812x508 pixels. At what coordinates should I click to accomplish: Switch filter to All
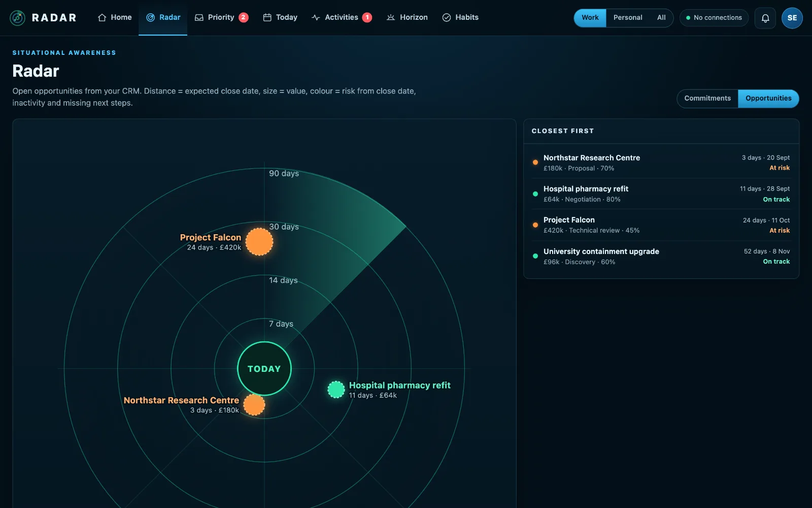[x=661, y=18]
